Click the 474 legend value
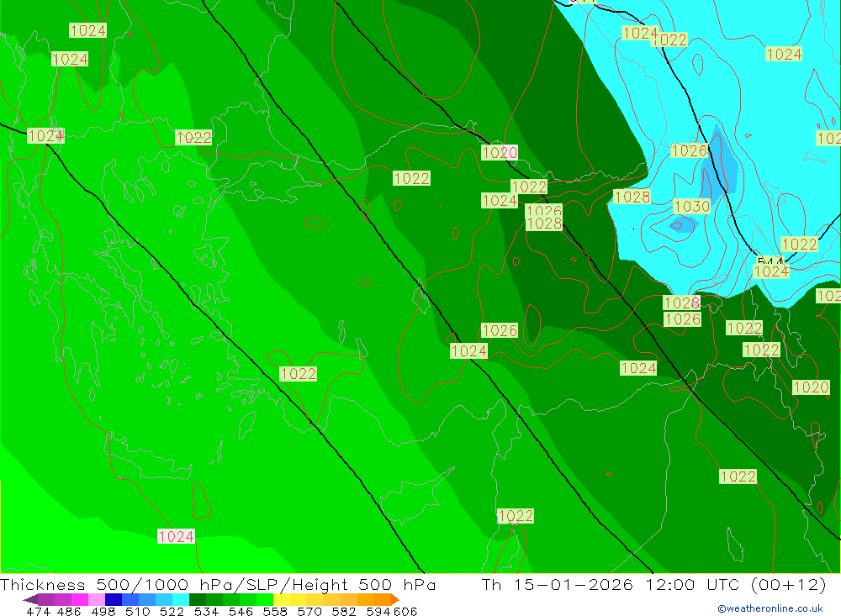 coord(39,611)
